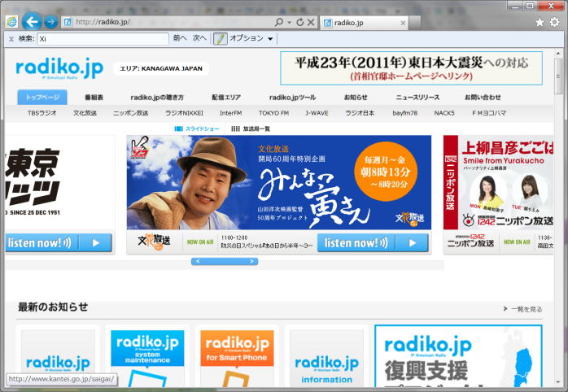Toggle the highlight matches pen icon

[220, 39]
